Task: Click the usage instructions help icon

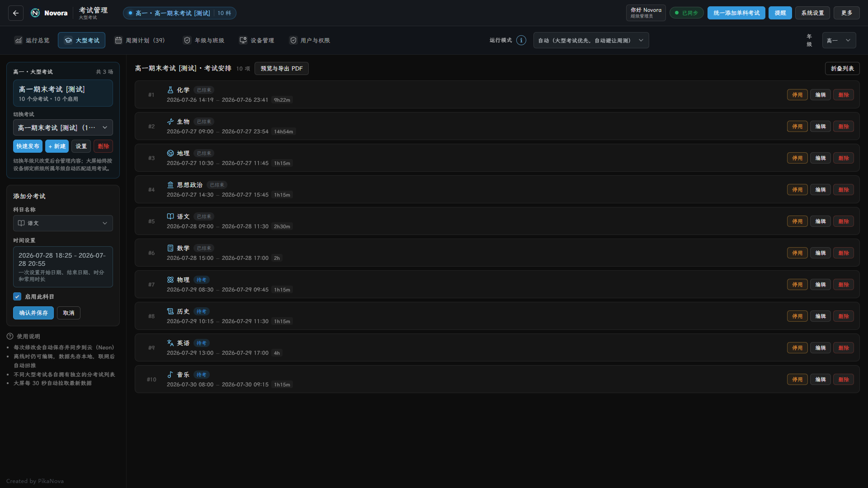Action: (x=10, y=336)
